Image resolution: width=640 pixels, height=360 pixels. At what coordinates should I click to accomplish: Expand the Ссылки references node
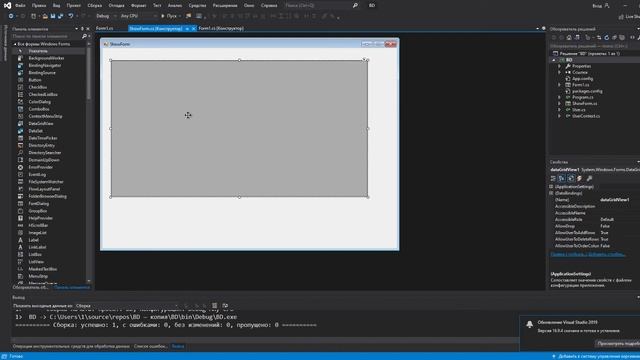click(560, 72)
